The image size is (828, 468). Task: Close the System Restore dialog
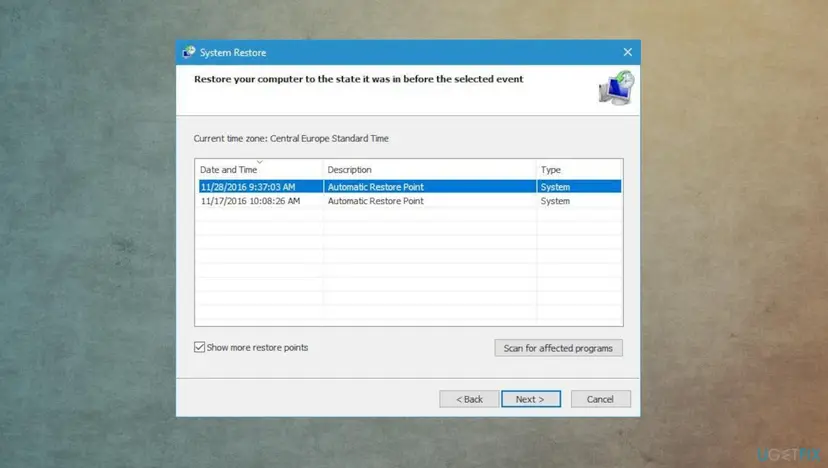coord(627,52)
